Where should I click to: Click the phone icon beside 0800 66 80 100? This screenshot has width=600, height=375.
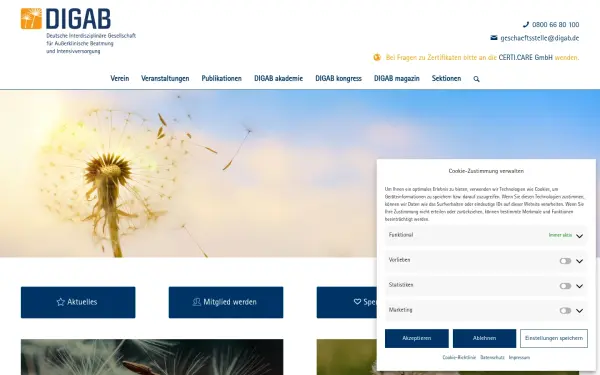click(x=526, y=24)
